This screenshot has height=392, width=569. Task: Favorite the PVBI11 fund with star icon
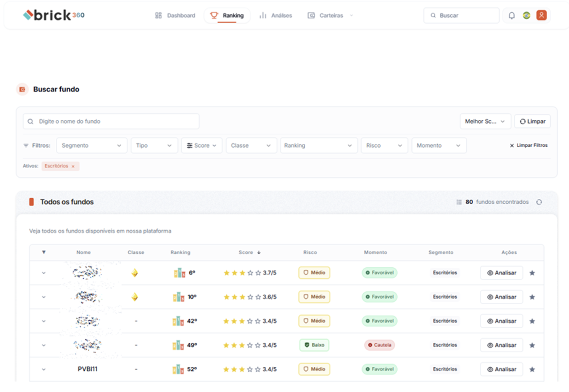pos(532,370)
